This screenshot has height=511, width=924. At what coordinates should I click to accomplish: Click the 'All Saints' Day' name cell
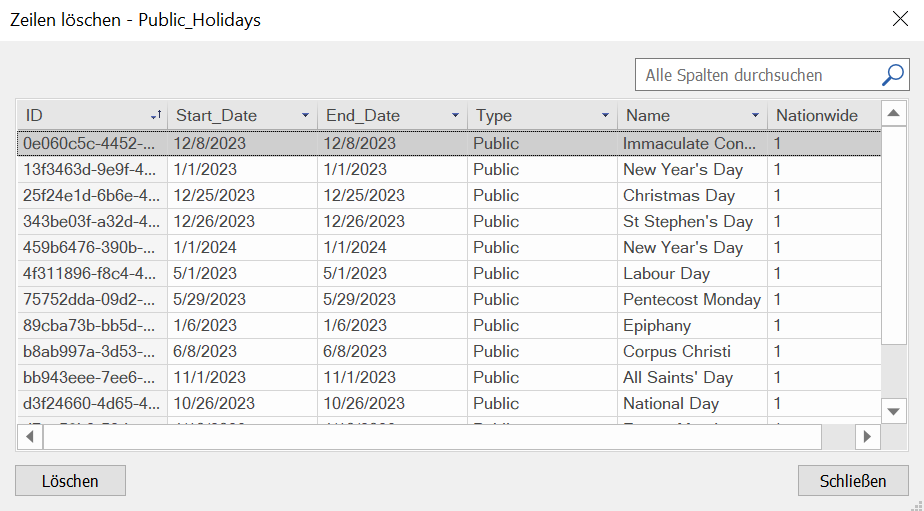[692, 378]
